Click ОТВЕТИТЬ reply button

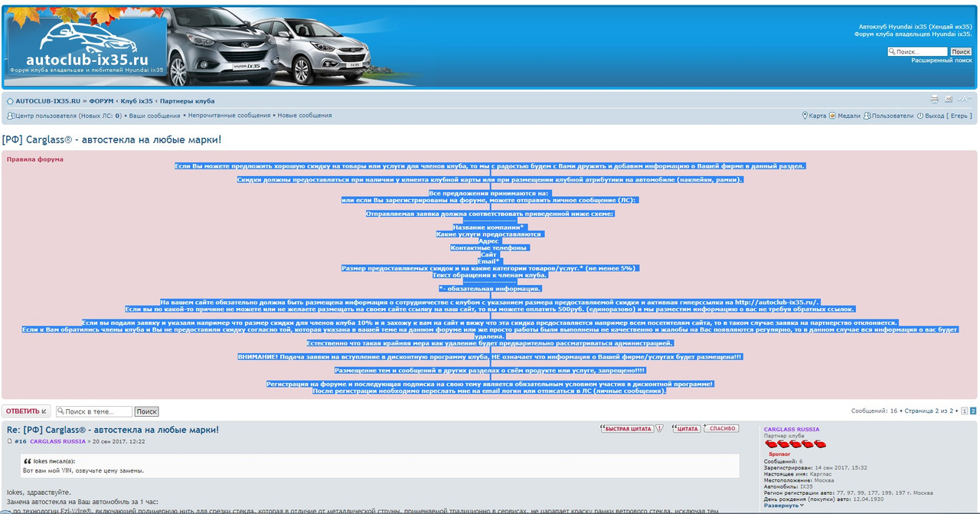[x=26, y=411]
